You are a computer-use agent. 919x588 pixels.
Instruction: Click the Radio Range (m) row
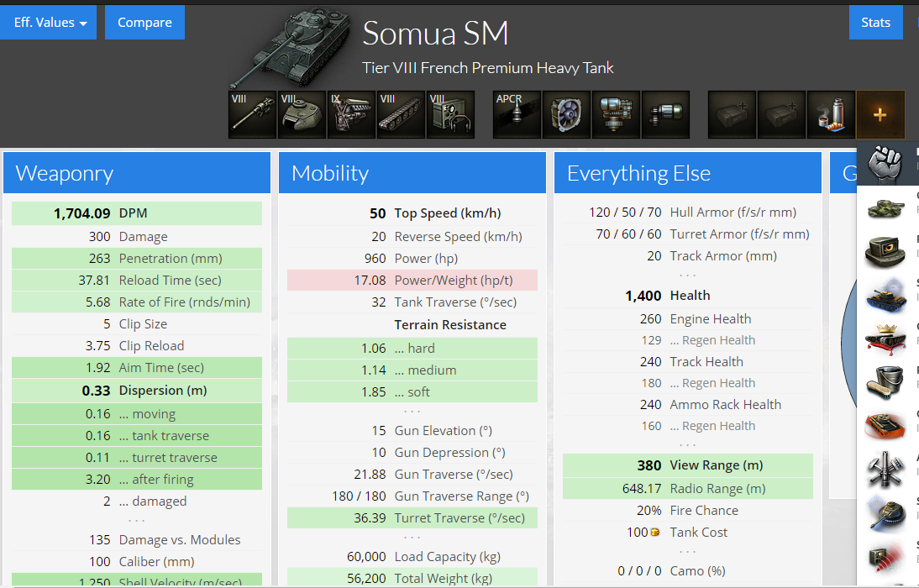[687, 488]
